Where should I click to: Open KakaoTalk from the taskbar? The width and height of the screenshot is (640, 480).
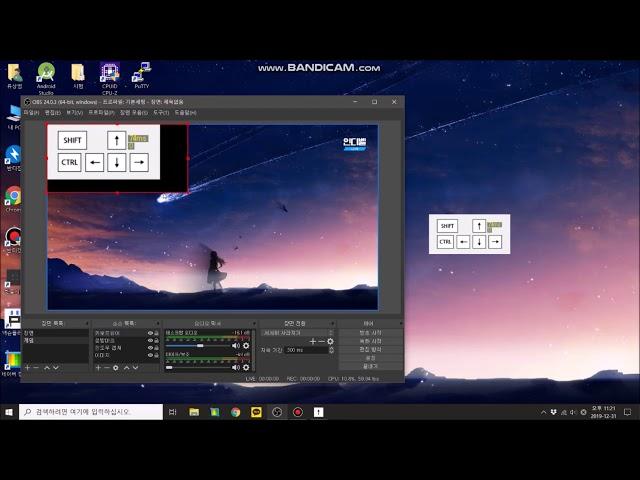pyautogui.click(x=256, y=412)
